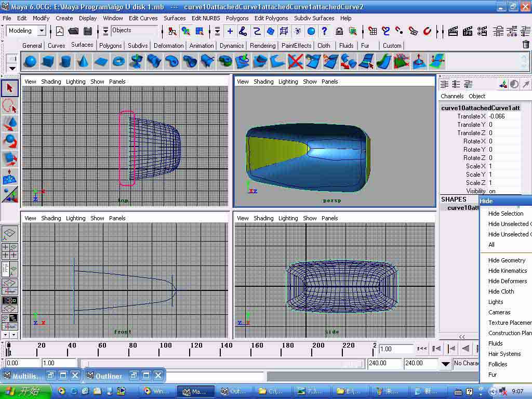Open the Shading menu of the persp viewport

coord(263,82)
